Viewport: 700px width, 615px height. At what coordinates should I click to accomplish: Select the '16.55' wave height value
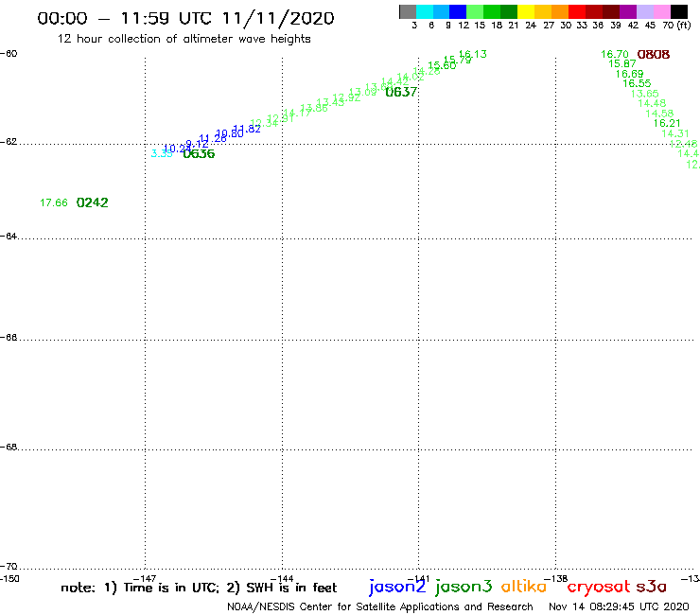click(637, 83)
